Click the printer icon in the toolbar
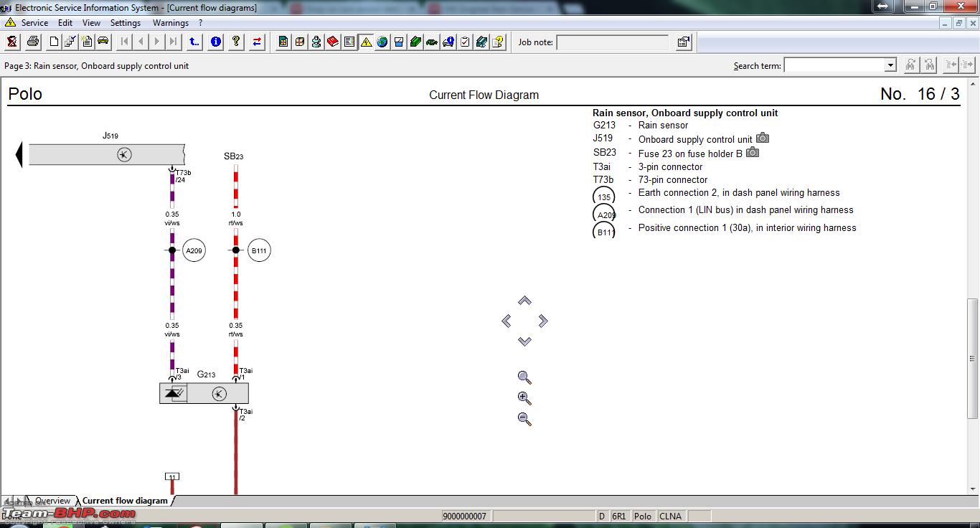 point(33,42)
